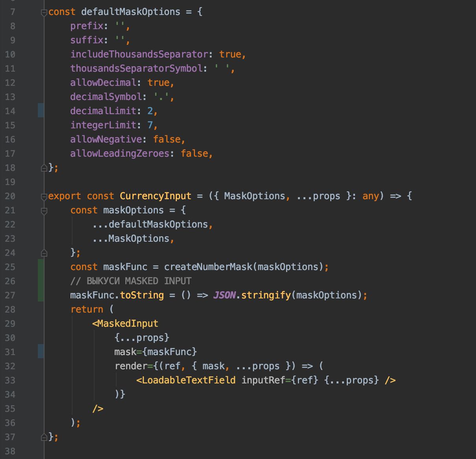Click line number 33 in the gutter

[10, 380]
